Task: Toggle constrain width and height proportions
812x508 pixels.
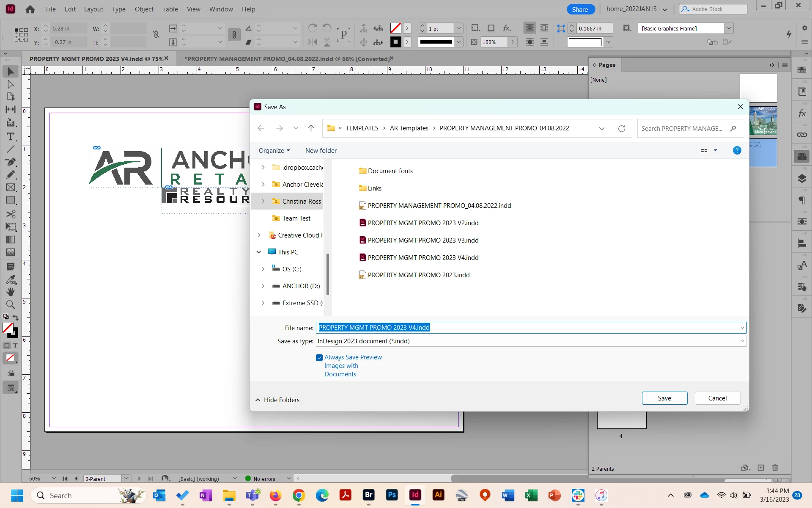Action: coord(156,35)
